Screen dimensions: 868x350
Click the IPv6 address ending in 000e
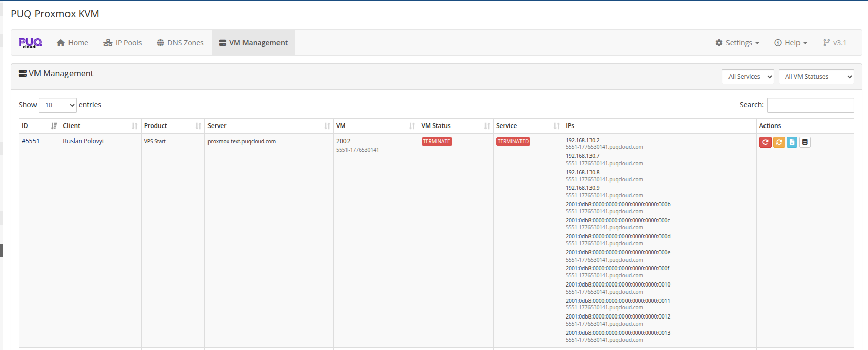(618, 252)
